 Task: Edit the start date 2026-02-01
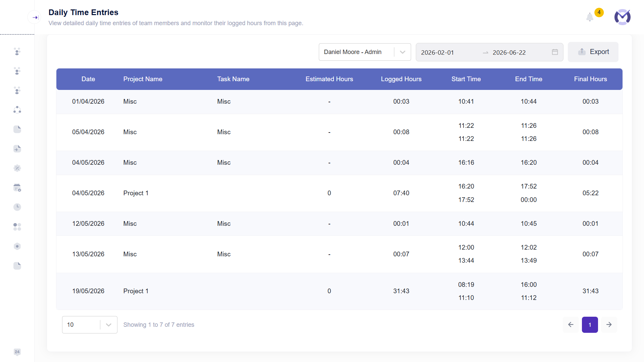438,53
